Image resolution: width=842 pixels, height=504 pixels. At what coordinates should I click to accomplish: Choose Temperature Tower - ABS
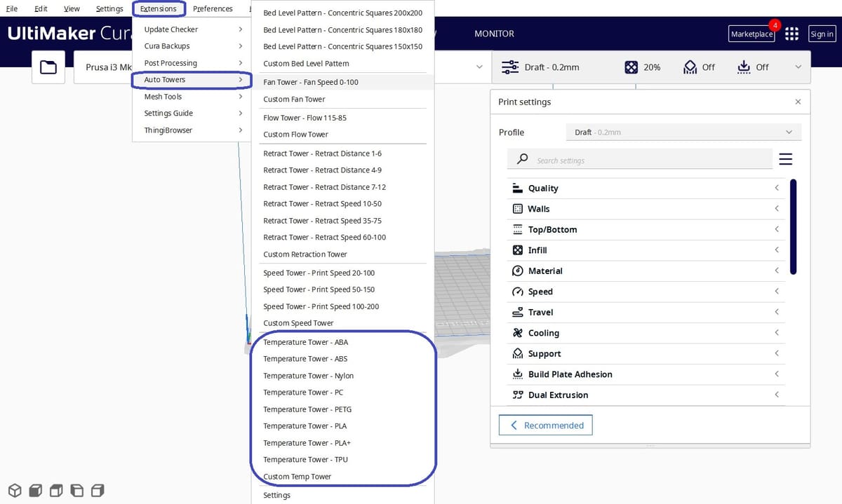pos(342,359)
